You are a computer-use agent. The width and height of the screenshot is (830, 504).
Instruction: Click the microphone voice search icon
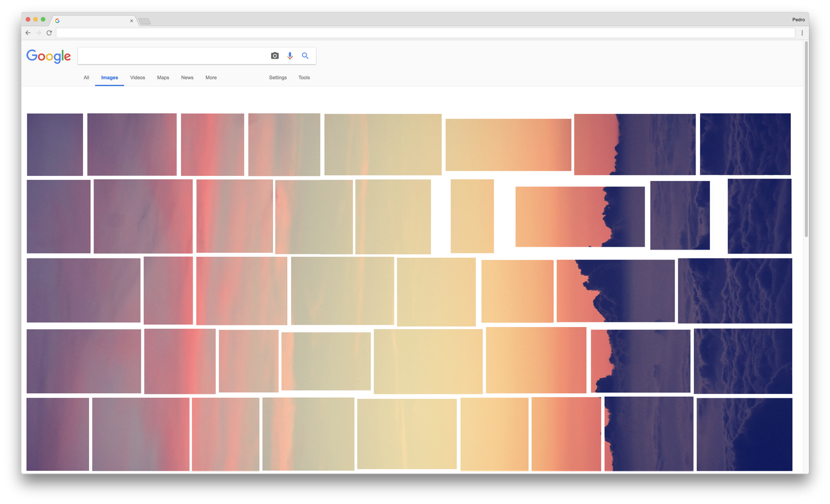click(290, 56)
